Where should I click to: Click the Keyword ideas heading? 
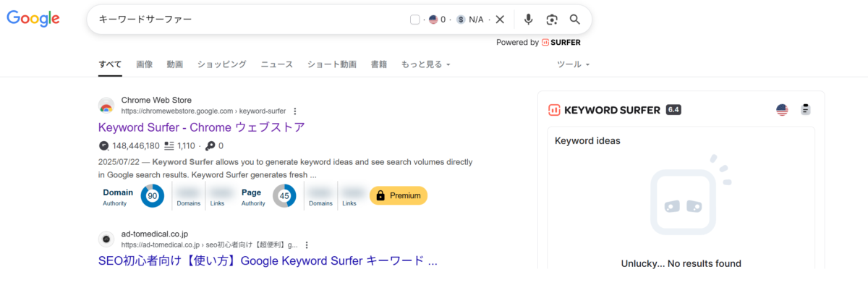pyautogui.click(x=587, y=140)
